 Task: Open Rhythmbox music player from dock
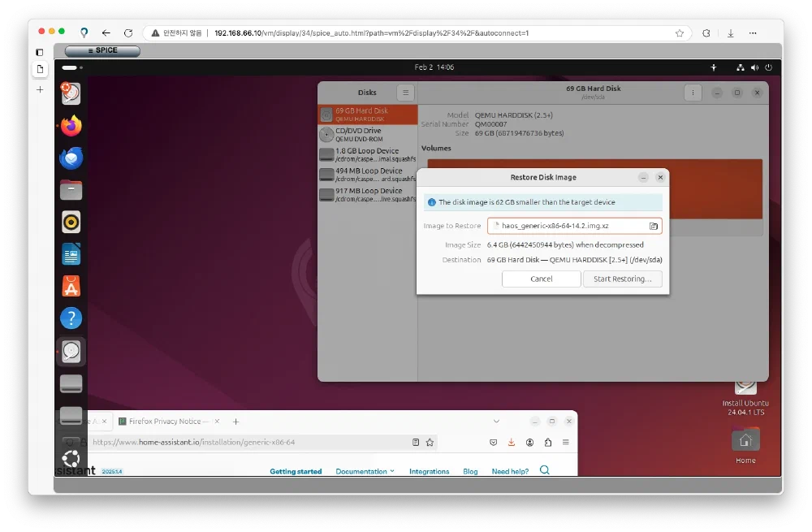[71, 222]
